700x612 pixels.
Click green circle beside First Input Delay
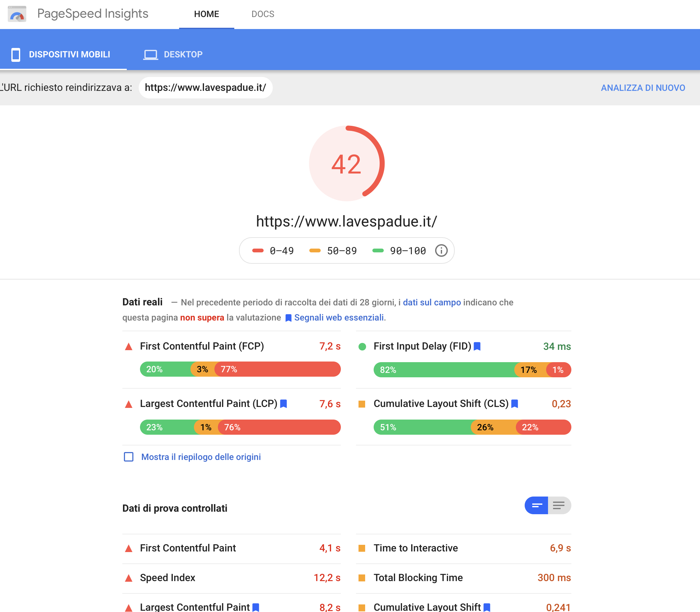362,347
